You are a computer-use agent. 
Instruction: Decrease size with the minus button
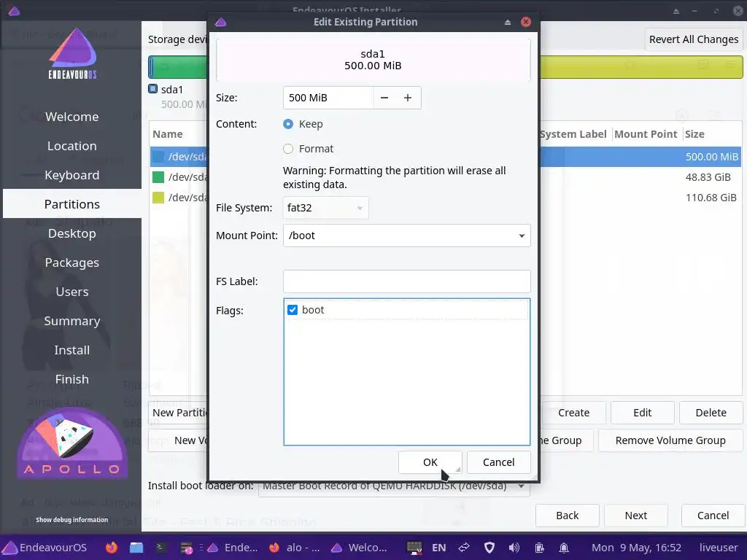[384, 98]
